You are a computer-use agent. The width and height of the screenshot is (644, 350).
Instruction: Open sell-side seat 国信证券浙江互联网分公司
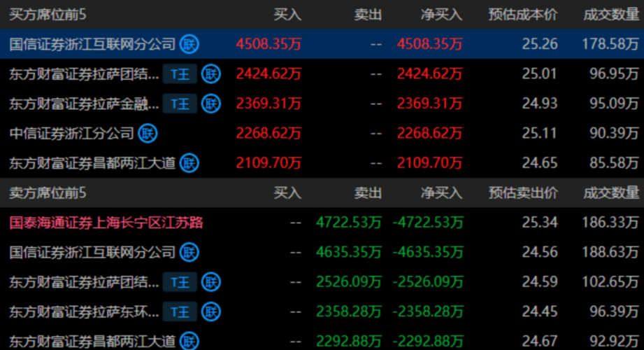pyautogui.click(x=92, y=252)
